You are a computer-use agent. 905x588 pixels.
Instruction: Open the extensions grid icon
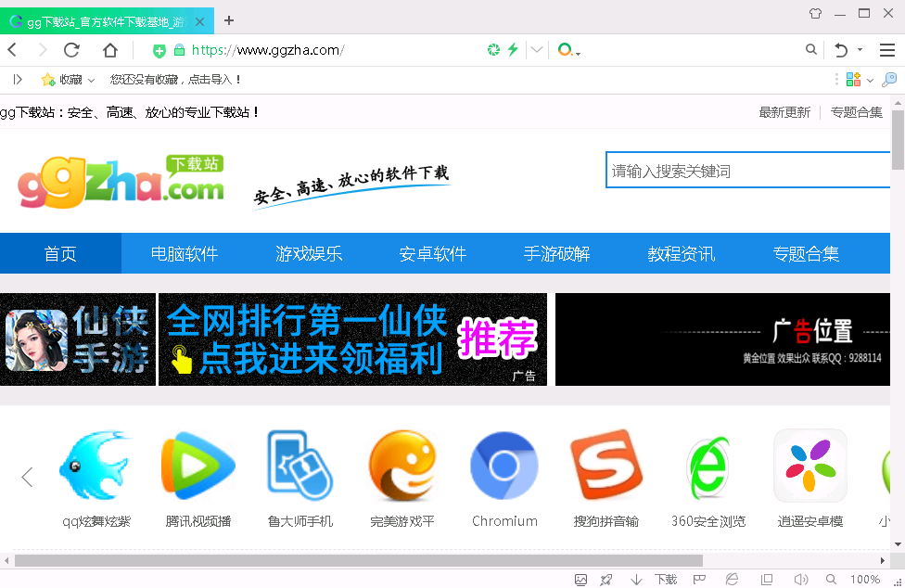pos(853,79)
